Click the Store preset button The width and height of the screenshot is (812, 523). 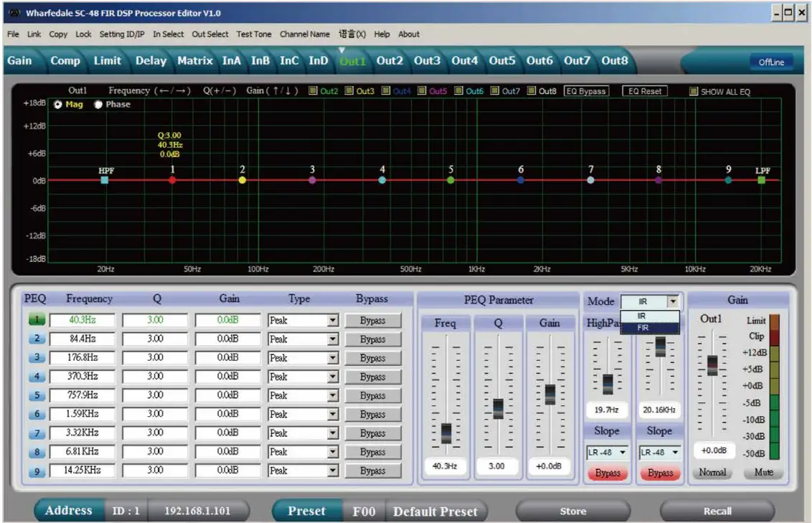point(572,512)
